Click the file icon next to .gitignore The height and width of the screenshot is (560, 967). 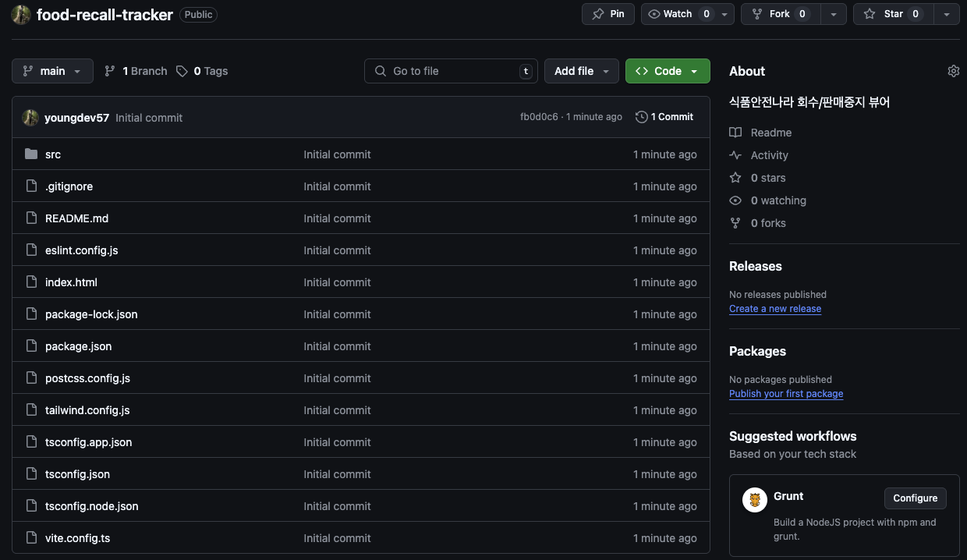click(x=31, y=186)
